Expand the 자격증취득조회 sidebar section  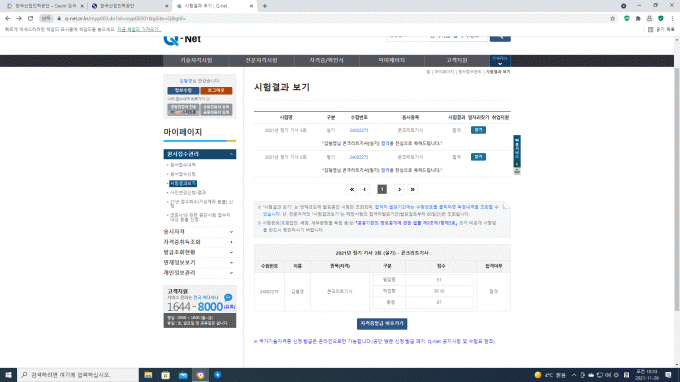point(199,242)
